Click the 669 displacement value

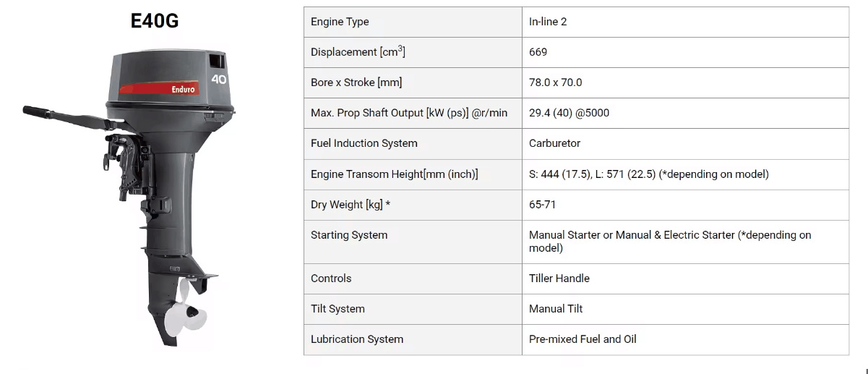(538, 52)
